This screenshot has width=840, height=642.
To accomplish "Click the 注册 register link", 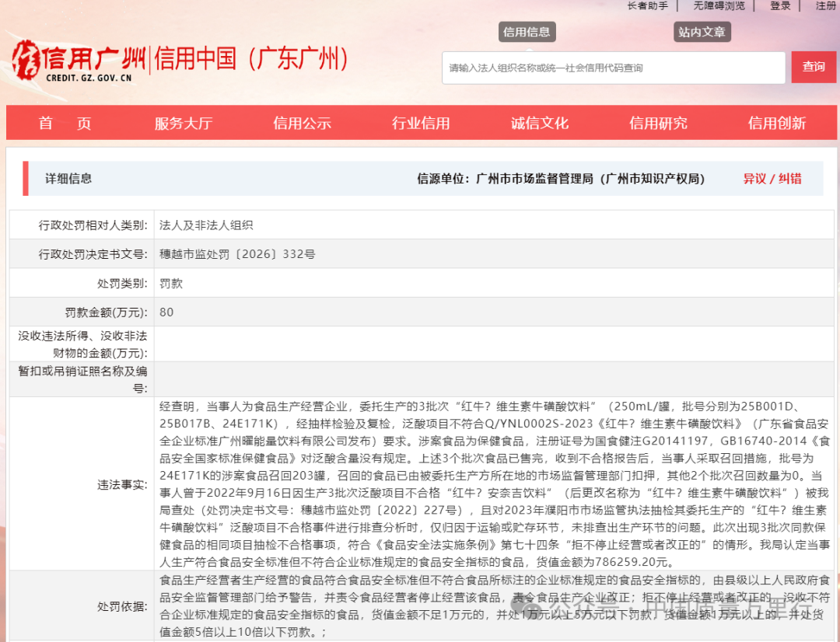I will [x=826, y=6].
